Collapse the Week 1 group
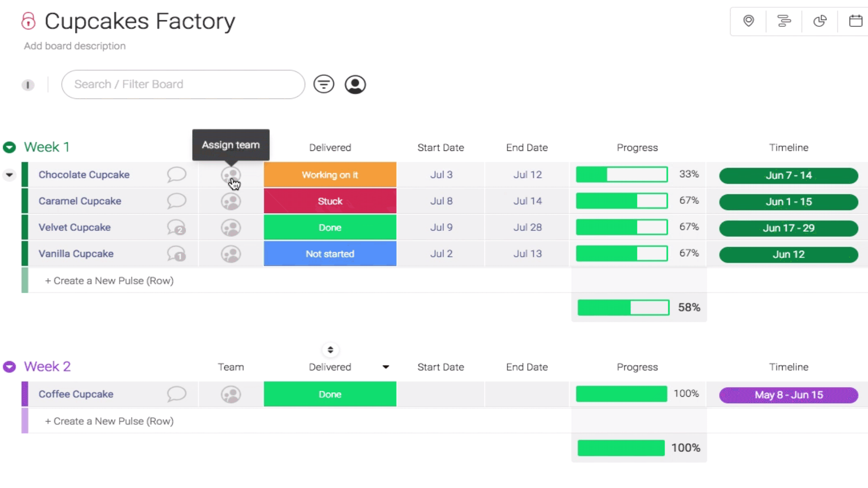The image size is (868, 488). coord(9,147)
